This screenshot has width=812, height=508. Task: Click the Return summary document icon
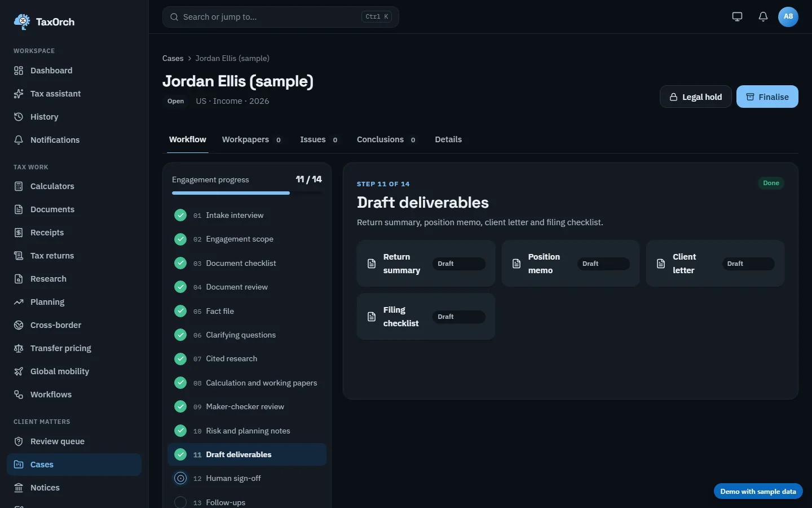(x=372, y=264)
